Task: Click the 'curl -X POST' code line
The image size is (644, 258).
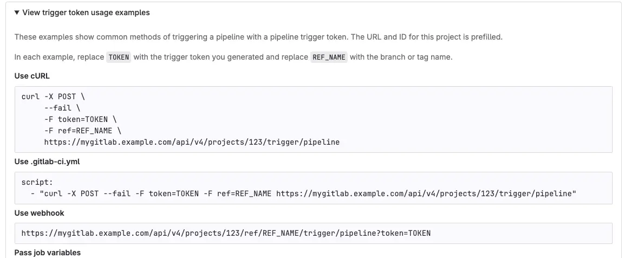Action: tap(54, 96)
